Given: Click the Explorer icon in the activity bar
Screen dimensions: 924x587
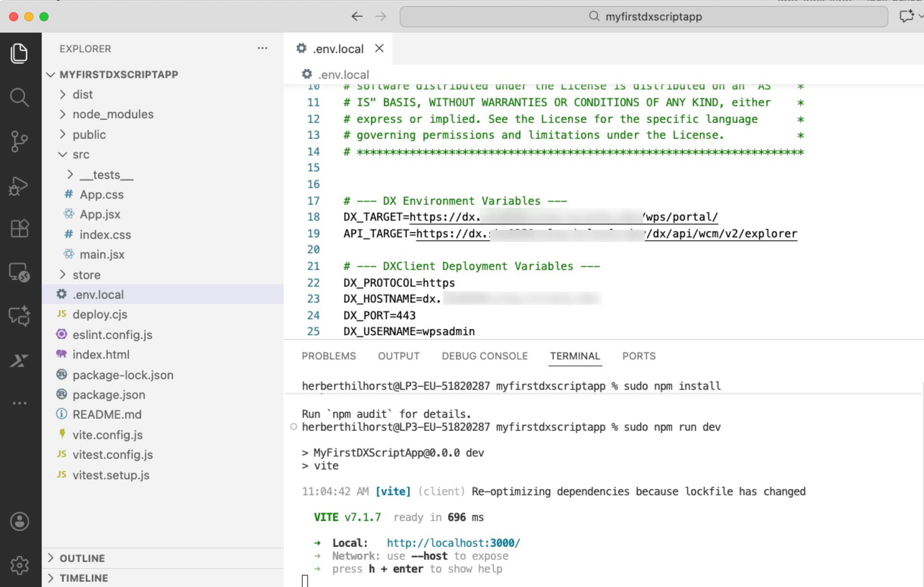Looking at the screenshot, I should coord(19,53).
